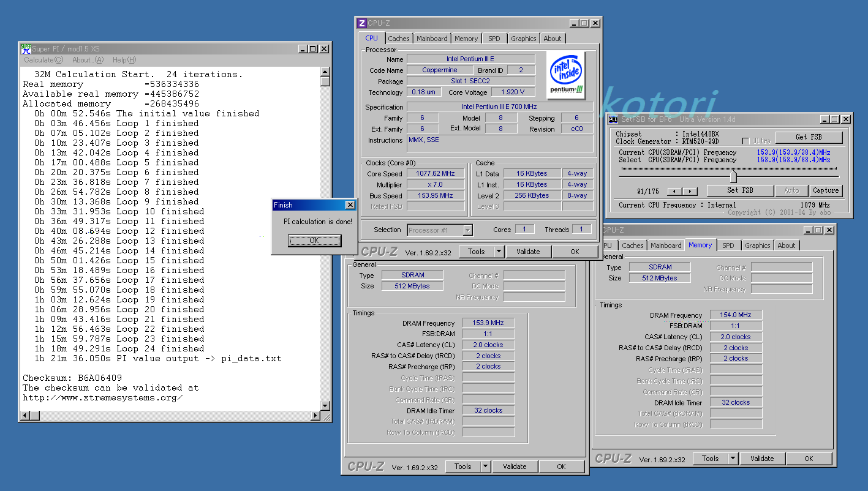Screen dimensions: 868x491
Task: Open the Help menu in Super PI
Action: coord(124,60)
